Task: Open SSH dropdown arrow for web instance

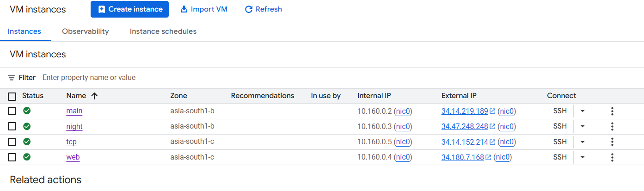Action: click(583, 157)
